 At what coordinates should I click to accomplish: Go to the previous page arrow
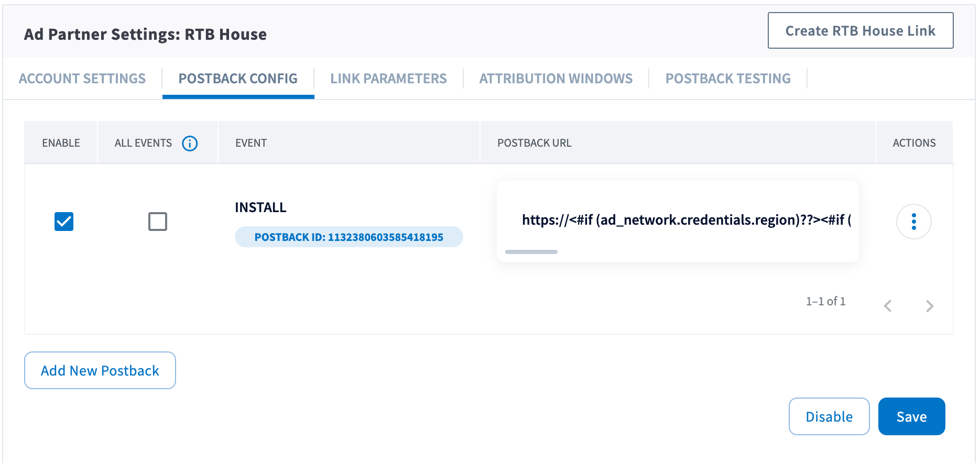click(x=888, y=306)
